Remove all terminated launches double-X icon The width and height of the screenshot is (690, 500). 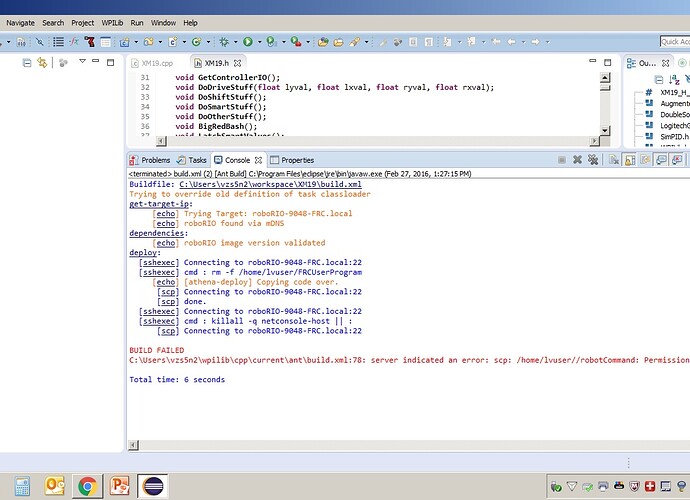click(x=593, y=160)
